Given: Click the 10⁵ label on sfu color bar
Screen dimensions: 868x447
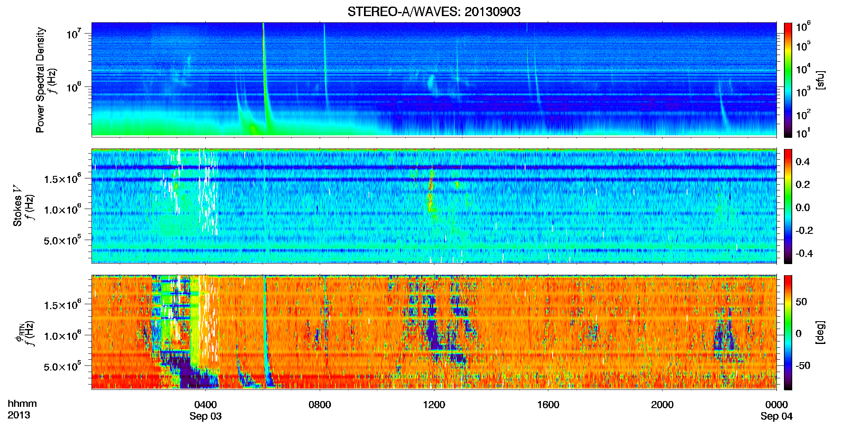Looking at the screenshot, I should pos(803,46).
